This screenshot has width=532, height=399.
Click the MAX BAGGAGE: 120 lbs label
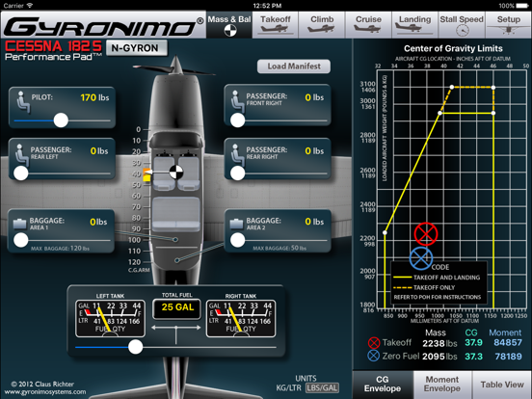point(60,249)
